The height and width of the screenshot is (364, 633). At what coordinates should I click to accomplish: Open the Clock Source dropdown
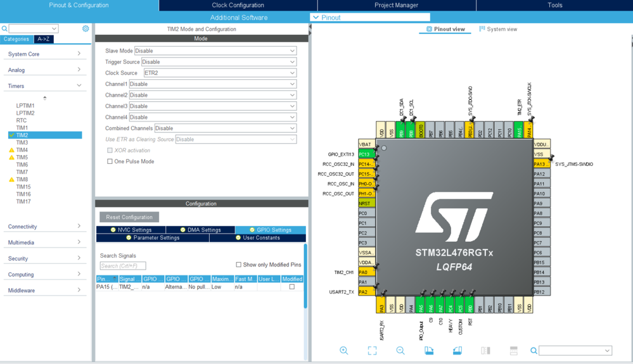[220, 73]
